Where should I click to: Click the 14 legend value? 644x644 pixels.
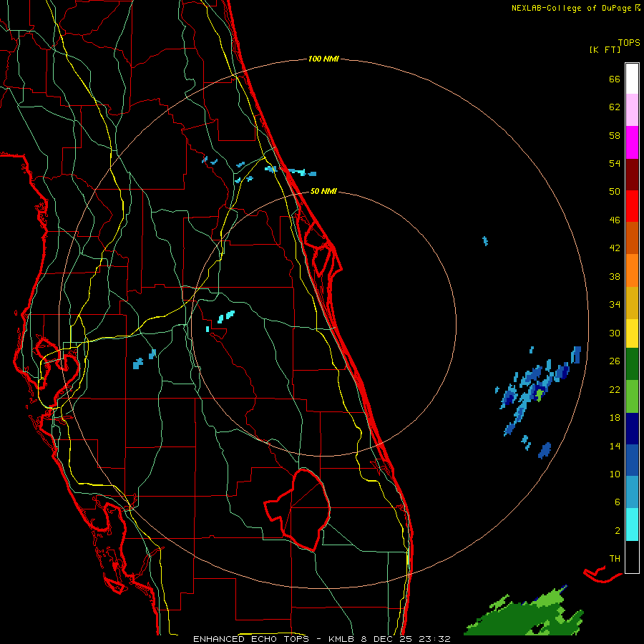[615, 446]
